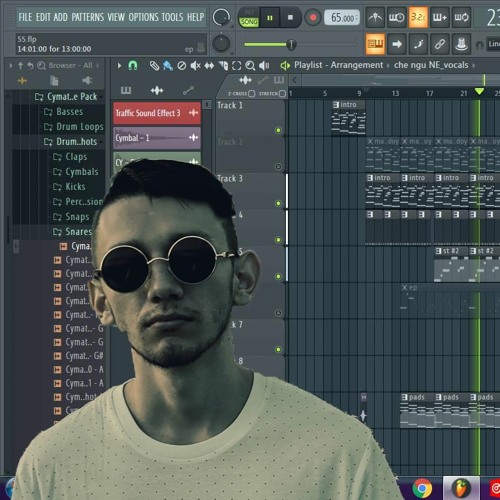This screenshot has height=500, width=500.
Task: Click the browser search magnifier icon
Action: 41,66
